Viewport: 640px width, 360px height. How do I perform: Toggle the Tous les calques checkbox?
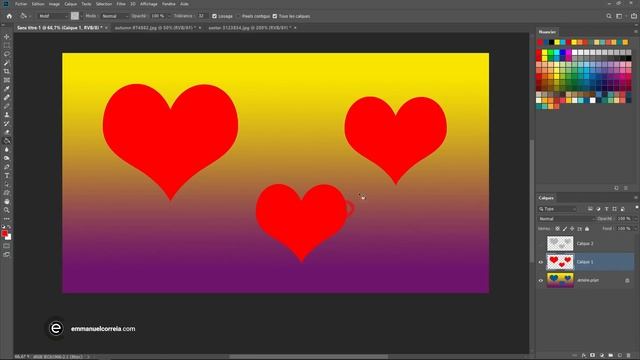coord(275,16)
